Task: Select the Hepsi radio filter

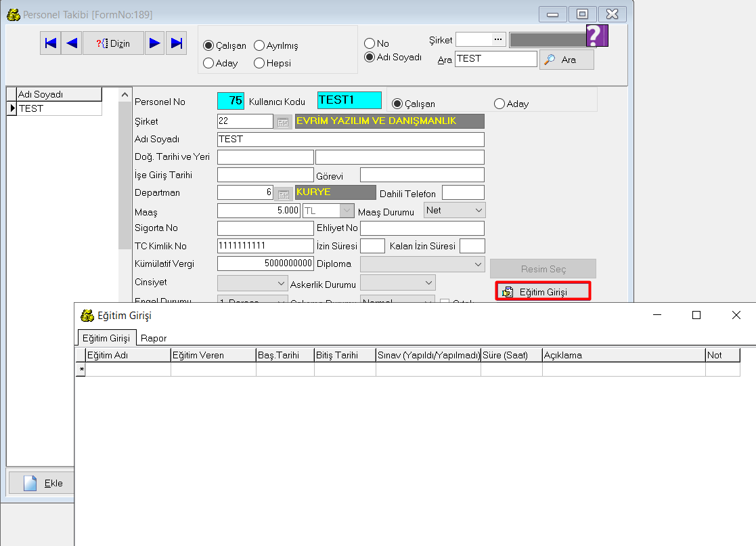Action: 259,63
